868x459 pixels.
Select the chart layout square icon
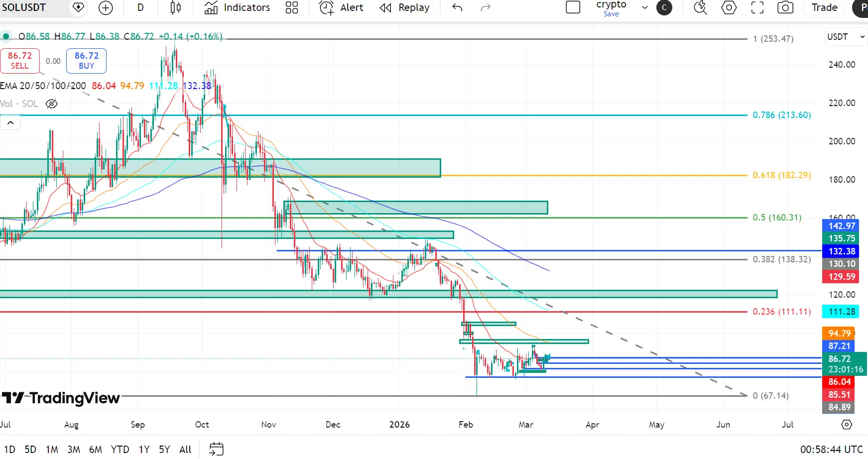pos(573,7)
